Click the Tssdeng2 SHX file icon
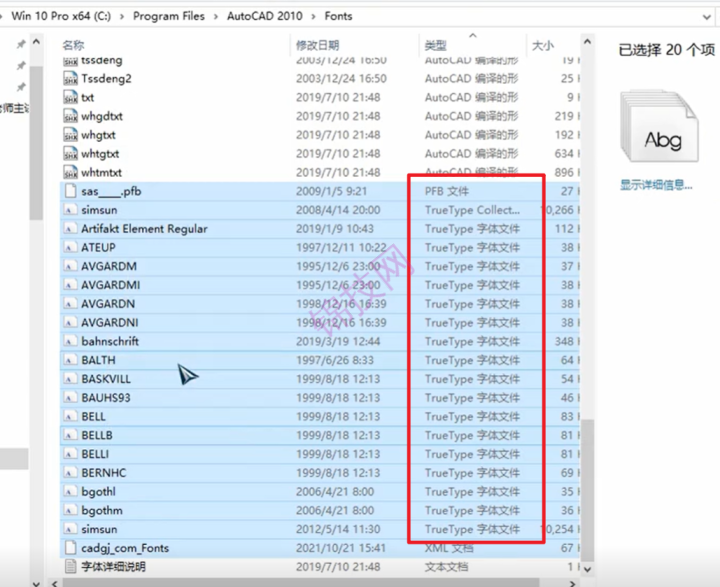The width and height of the screenshot is (720, 587). 70,79
